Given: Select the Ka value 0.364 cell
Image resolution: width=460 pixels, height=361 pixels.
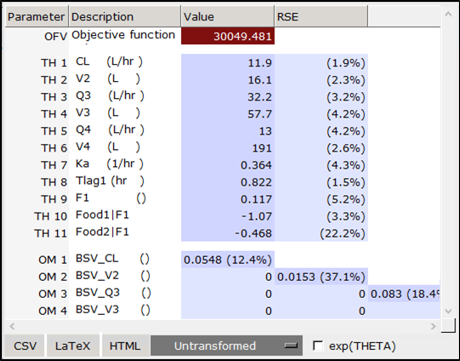Looking at the screenshot, I should pos(228,165).
